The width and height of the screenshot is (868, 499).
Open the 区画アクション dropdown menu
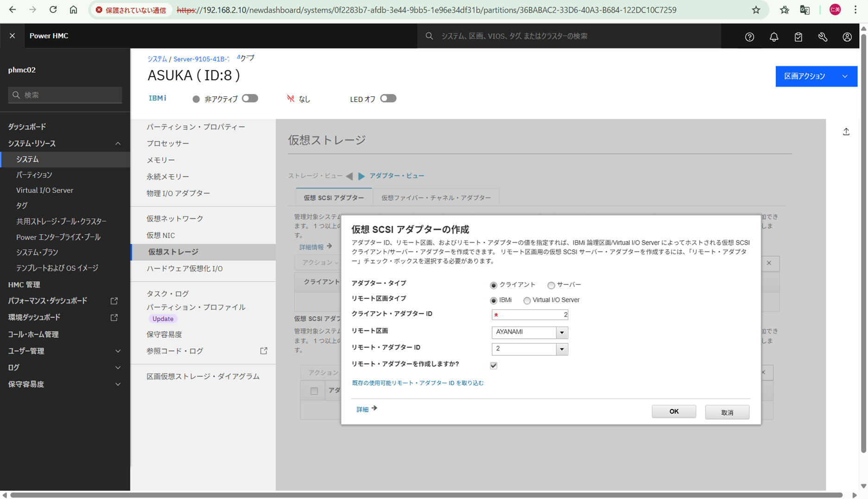(x=816, y=76)
